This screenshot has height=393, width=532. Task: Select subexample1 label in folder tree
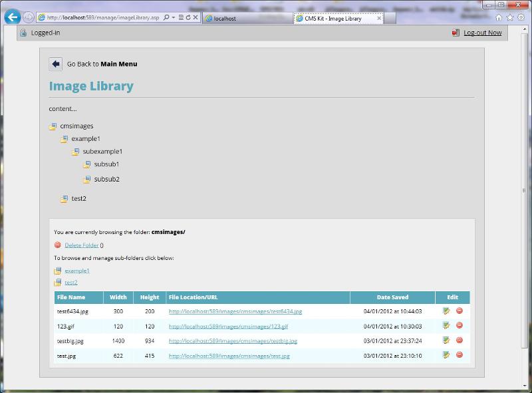102,152
